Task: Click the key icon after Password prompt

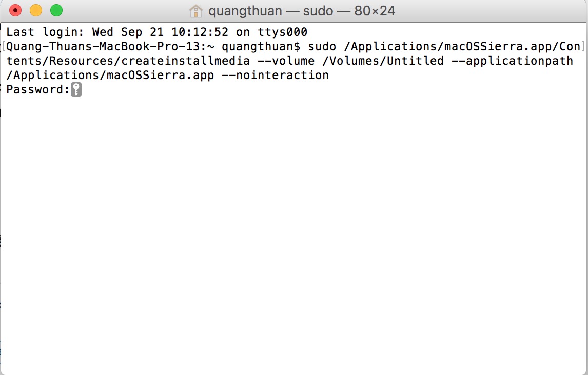Action: (76, 90)
